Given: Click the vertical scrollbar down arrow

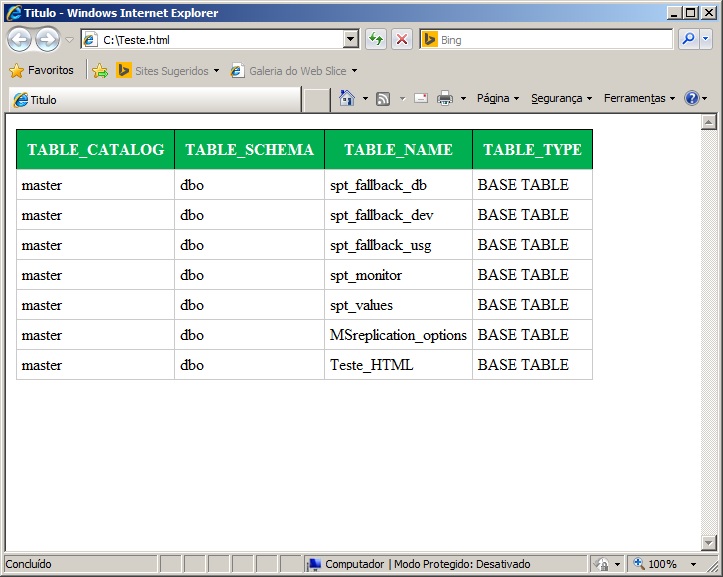Looking at the screenshot, I should point(708,543).
